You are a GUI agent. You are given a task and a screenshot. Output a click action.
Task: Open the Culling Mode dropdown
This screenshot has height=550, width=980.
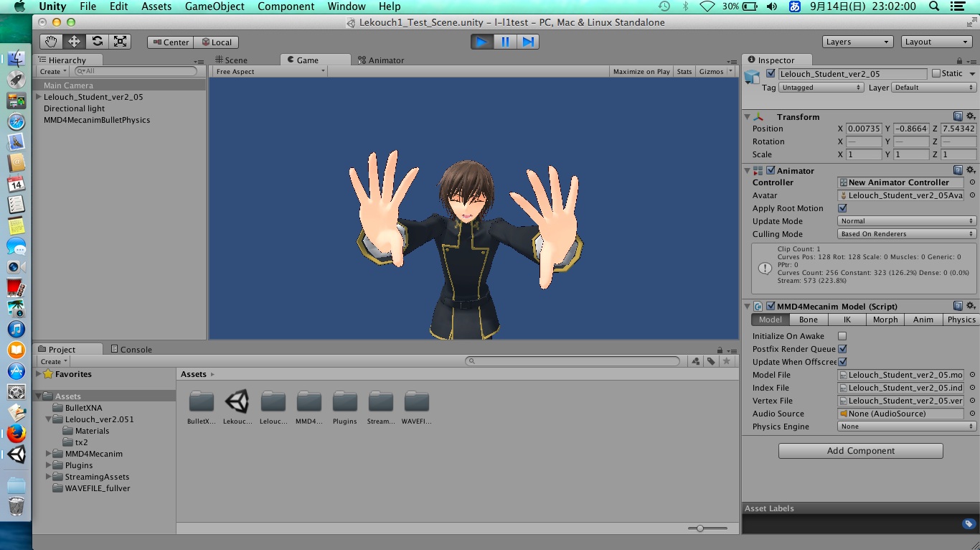907,234
